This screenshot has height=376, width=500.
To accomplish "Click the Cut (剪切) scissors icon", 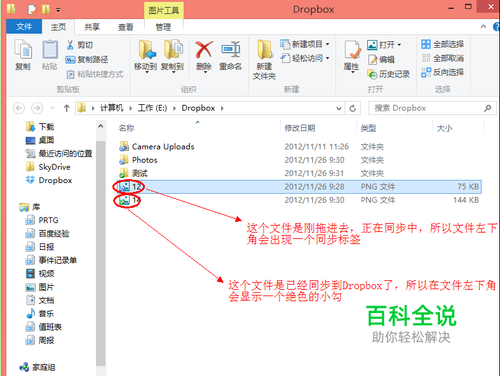I will point(70,45).
